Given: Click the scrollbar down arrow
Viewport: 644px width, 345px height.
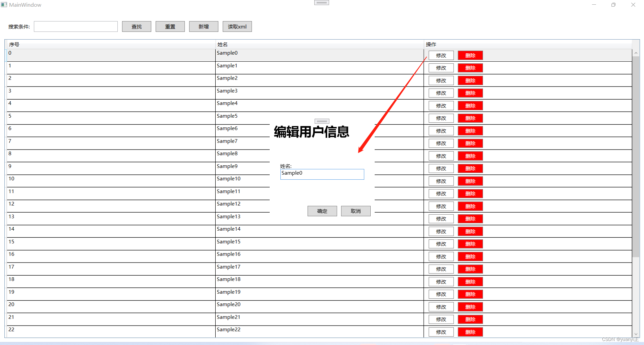Looking at the screenshot, I should pos(636,334).
